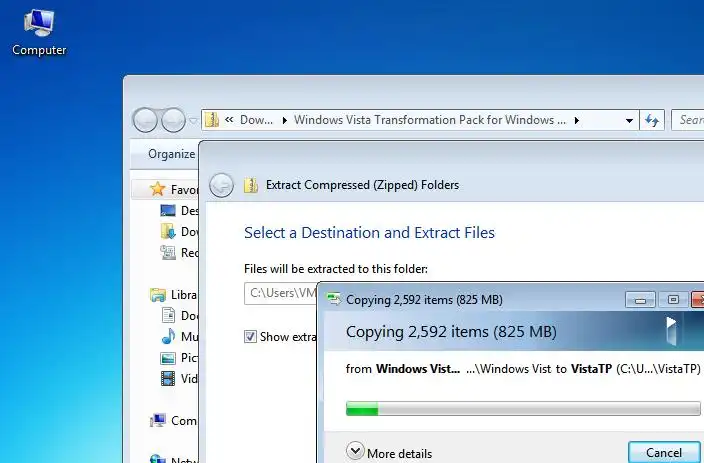Screen dimensions: 704x463
Task: Open arrow after Dow... breadcrumb
Action: tap(285, 120)
